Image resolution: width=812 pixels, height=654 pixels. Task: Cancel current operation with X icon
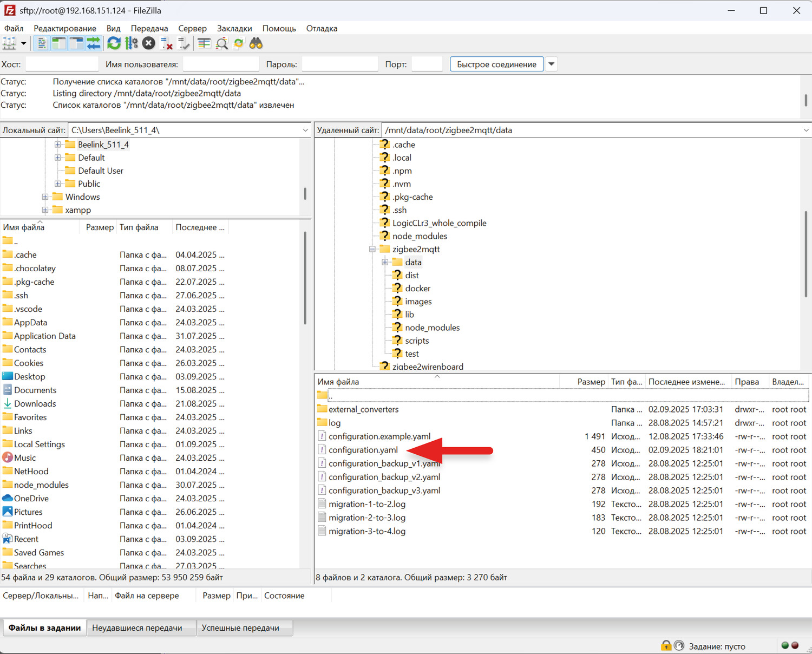click(149, 44)
